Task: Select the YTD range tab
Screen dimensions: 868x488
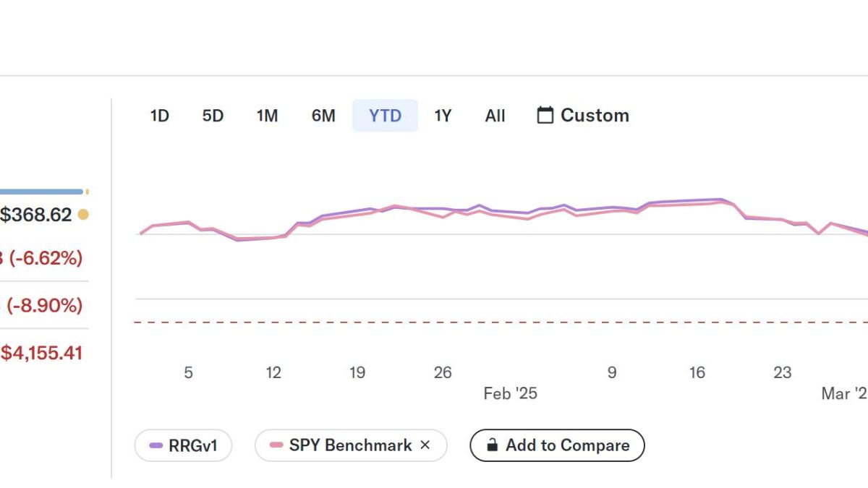Action: pyautogui.click(x=385, y=116)
